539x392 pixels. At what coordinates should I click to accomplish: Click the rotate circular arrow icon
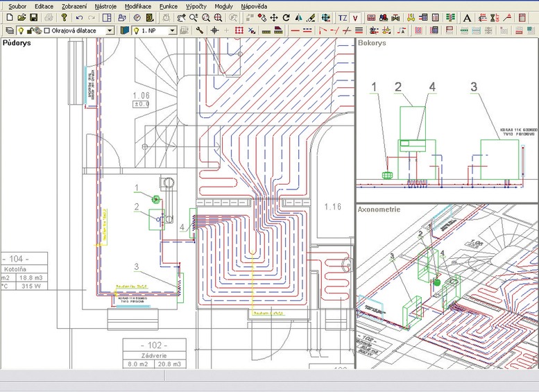pos(286,17)
